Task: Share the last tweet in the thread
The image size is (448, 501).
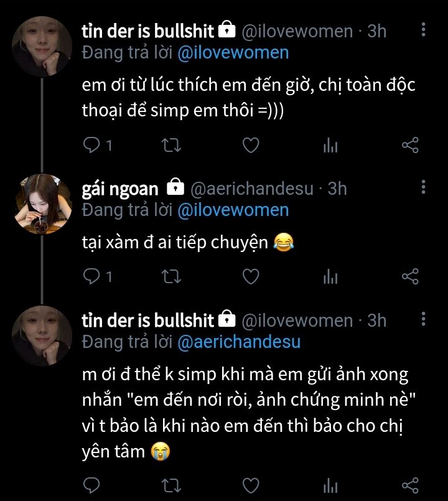Action: (410, 484)
